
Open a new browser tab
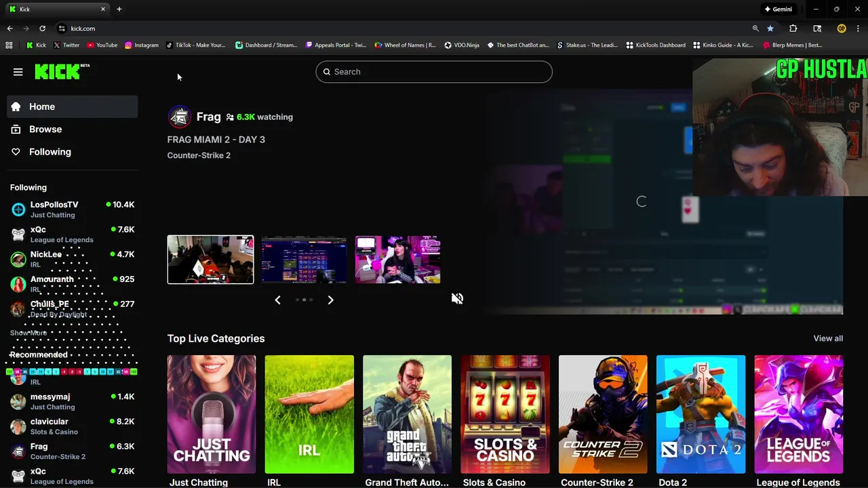(119, 9)
